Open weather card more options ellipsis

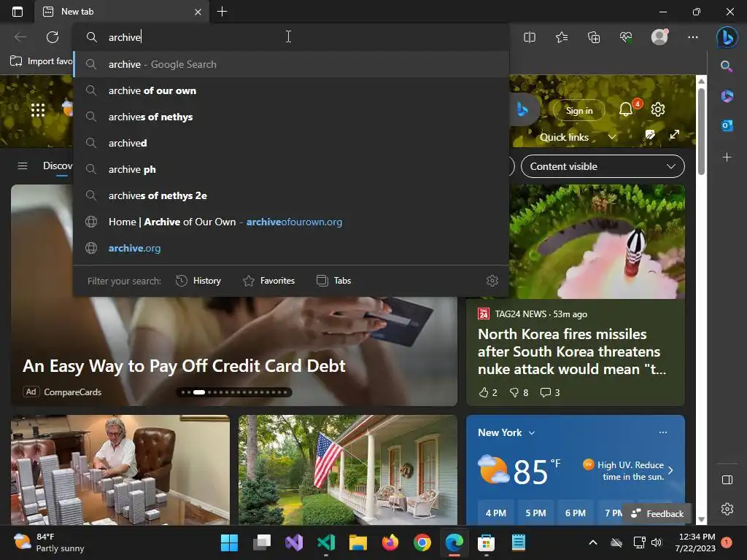(x=662, y=432)
